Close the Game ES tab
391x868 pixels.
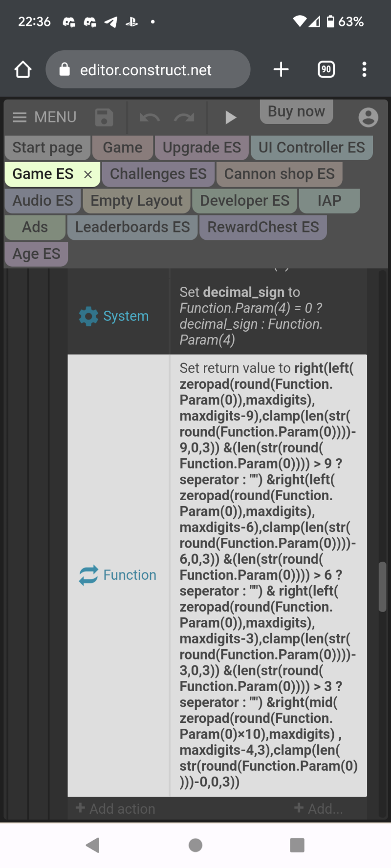(88, 174)
